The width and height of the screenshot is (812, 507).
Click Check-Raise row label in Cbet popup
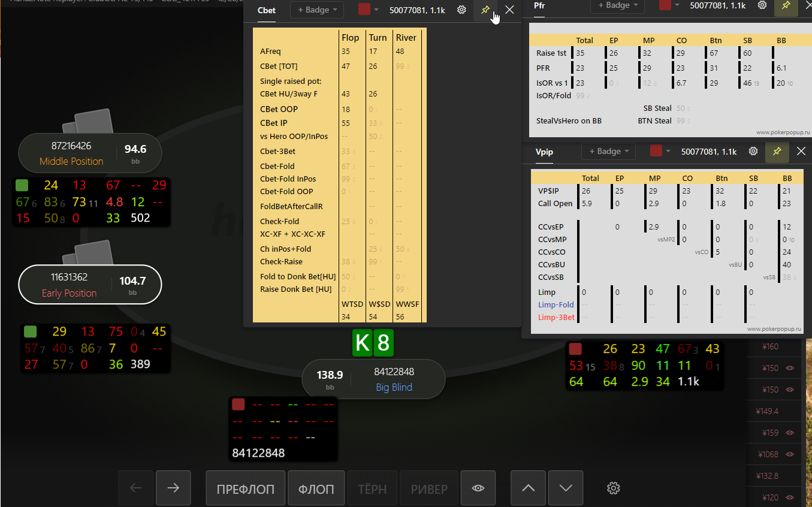click(x=281, y=261)
